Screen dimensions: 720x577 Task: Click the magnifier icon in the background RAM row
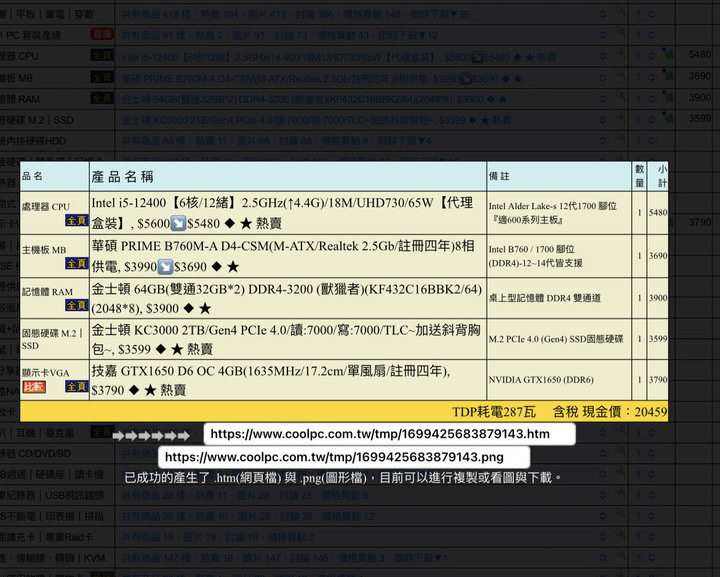(x=620, y=96)
